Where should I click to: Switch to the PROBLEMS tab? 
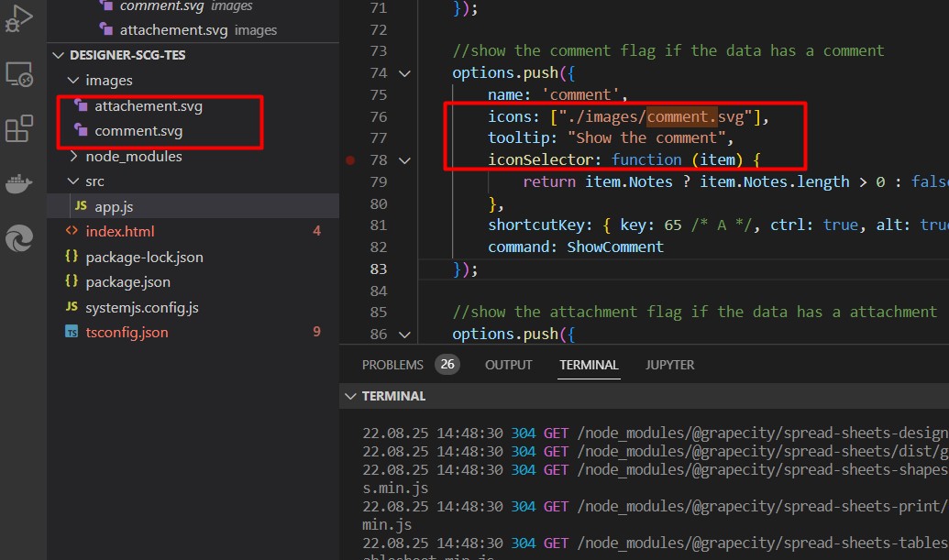pyautogui.click(x=392, y=365)
